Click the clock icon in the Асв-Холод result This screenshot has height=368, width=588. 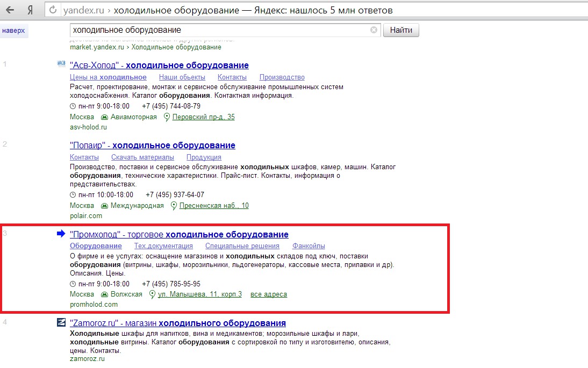73,106
